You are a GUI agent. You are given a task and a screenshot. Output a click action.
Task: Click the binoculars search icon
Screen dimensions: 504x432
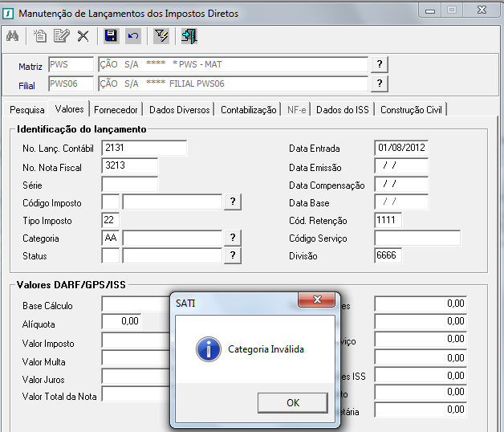coord(13,35)
